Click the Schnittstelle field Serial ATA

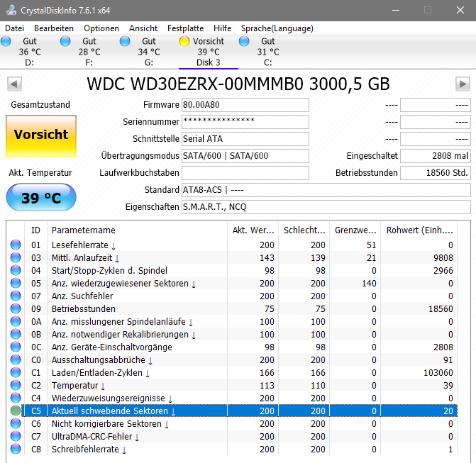pyautogui.click(x=245, y=139)
